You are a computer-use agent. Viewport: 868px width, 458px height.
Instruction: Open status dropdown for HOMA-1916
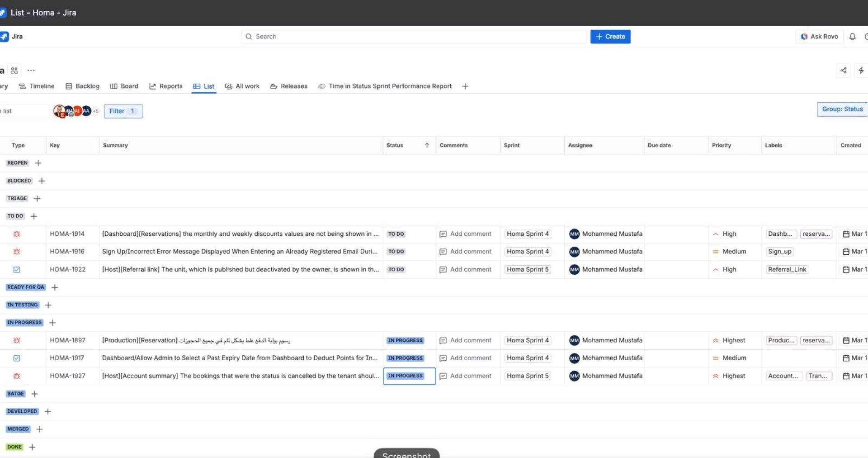[396, 252]
